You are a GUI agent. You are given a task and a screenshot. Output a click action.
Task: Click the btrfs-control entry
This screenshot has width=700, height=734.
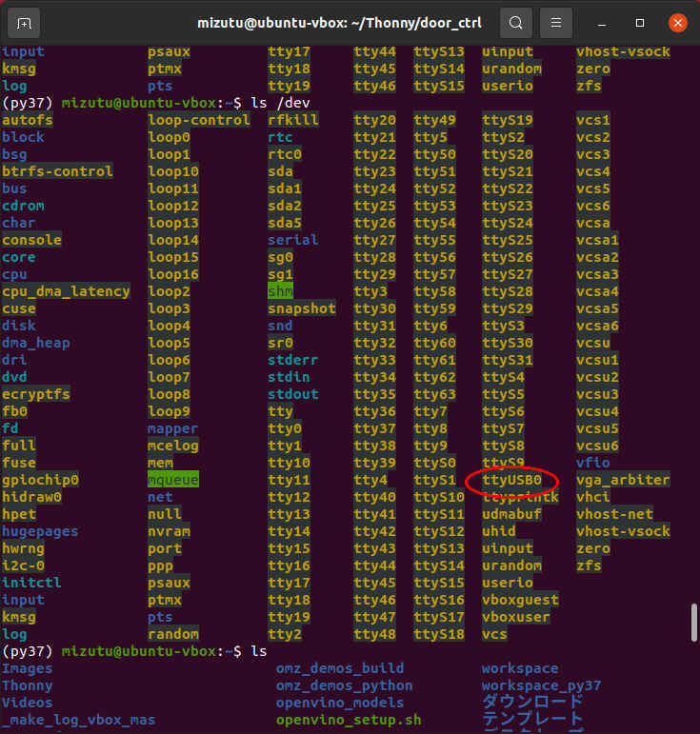coord(57,171)
